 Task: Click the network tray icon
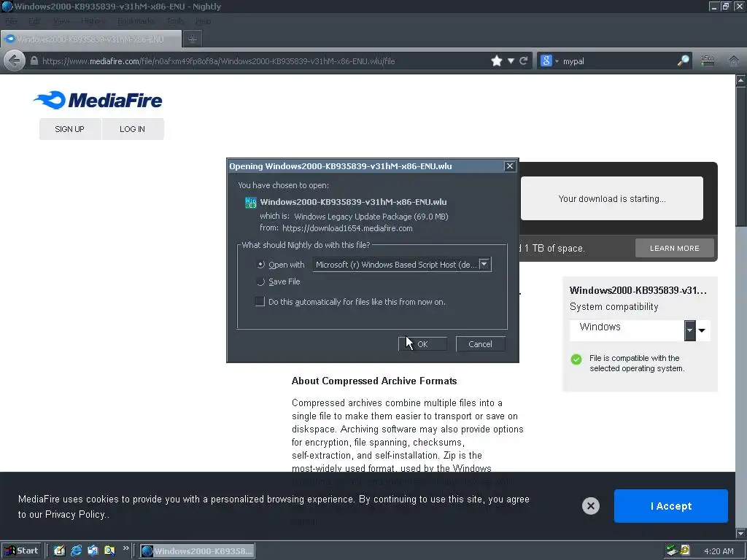tap(672, 551)
